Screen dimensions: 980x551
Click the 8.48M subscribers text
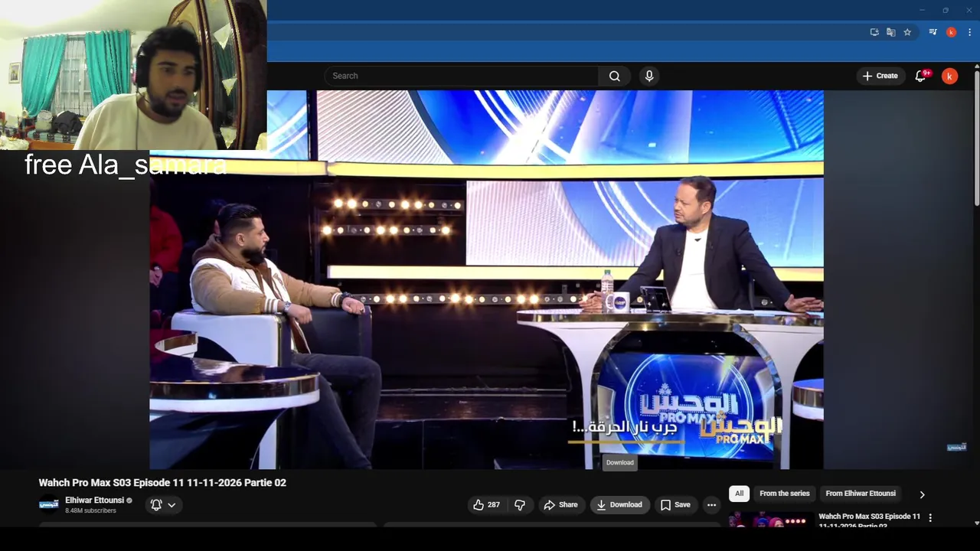(90, 510)
